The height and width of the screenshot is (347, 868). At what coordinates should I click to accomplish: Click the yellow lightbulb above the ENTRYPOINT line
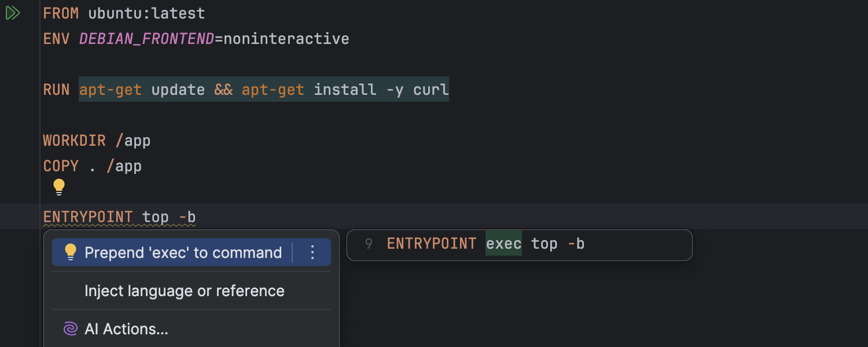tap(59, 187)
